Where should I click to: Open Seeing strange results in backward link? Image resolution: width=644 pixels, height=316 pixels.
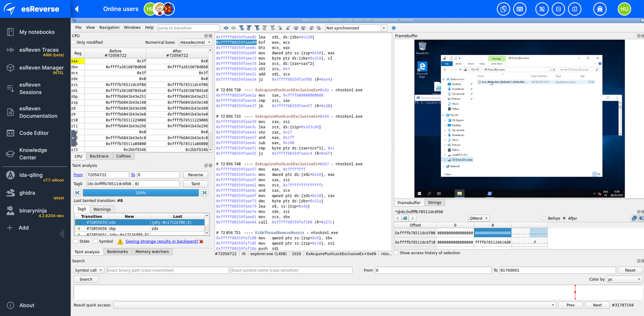pos(162,242)
